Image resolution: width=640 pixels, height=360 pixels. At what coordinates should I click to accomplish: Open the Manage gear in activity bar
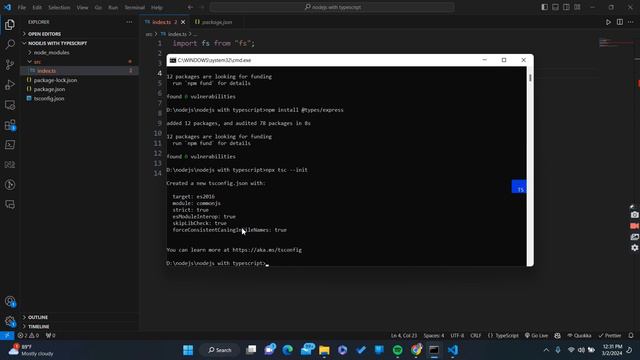tap(10, 321)
